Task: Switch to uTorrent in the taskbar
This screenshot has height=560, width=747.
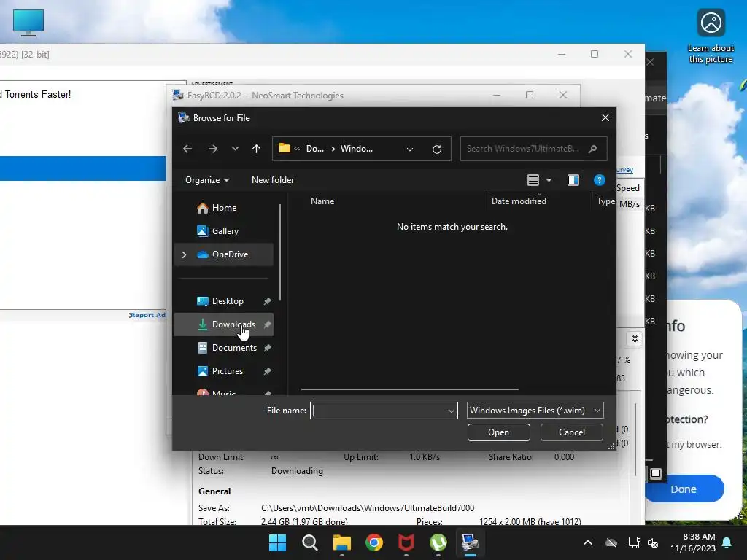Action: [438, 542]
